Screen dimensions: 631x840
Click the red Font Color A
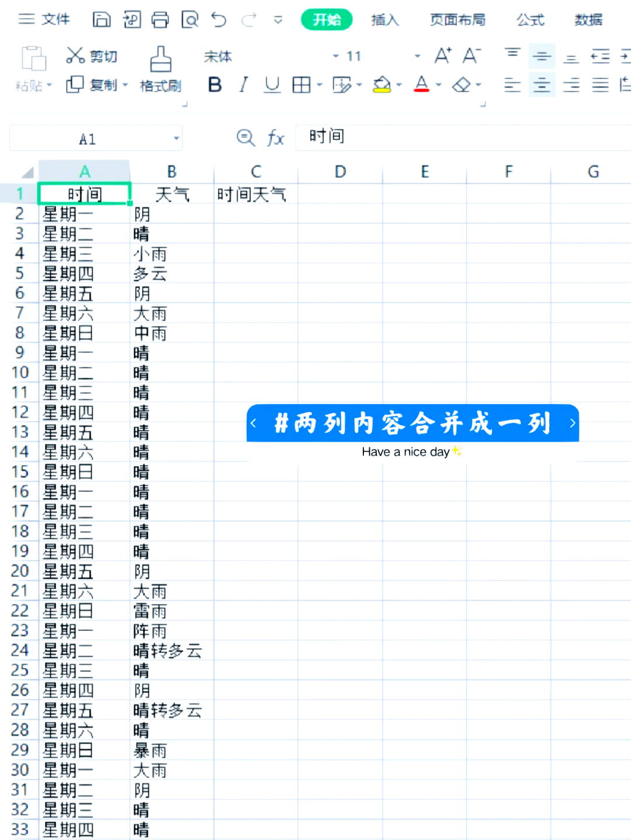point(422,85)
